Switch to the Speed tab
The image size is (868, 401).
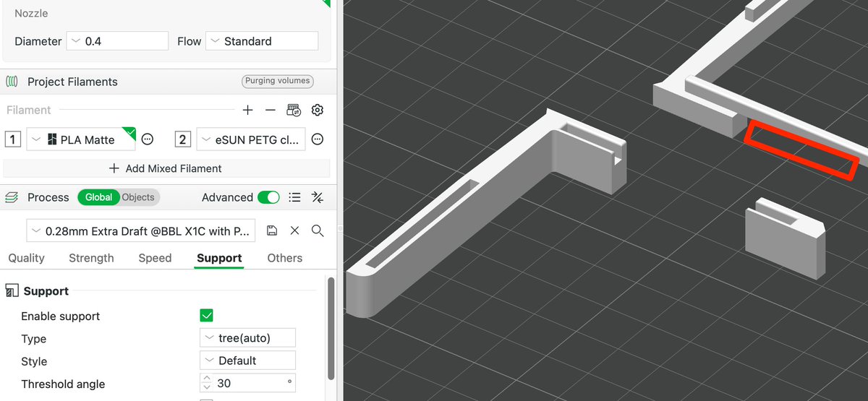(x=155, y=258)
